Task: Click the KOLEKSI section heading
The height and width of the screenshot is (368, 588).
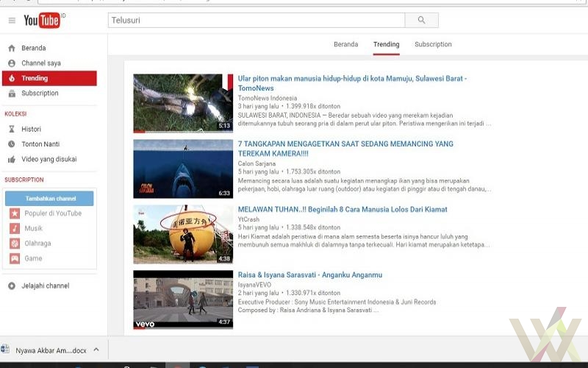Action: [15, 114]
